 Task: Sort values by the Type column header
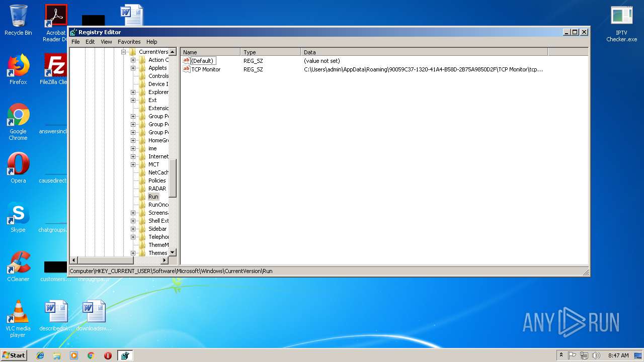coord(271,52)
